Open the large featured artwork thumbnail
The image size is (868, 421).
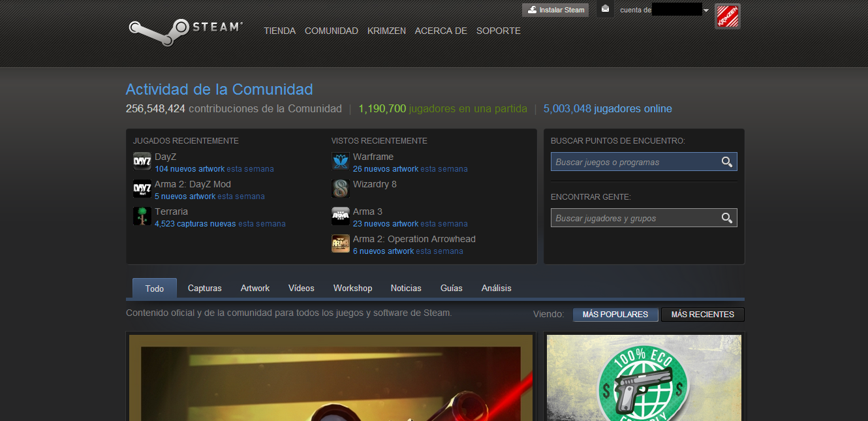tap(331, 378)
